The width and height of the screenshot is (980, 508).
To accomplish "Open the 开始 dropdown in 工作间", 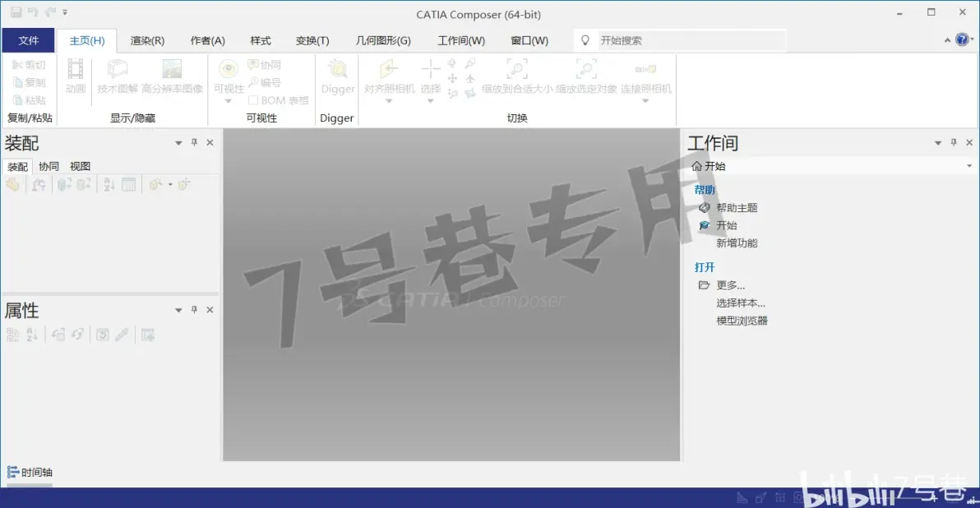I will coord(968,166).
